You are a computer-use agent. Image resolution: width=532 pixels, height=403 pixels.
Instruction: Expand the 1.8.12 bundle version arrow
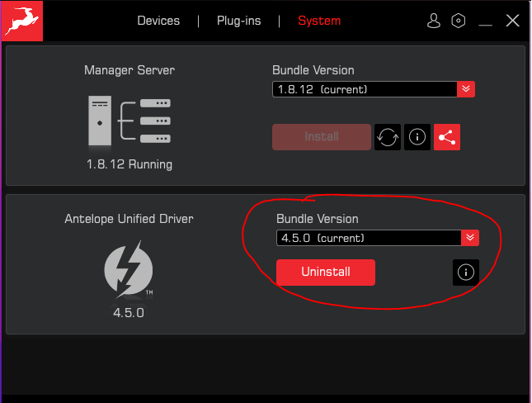coord(466,89)
